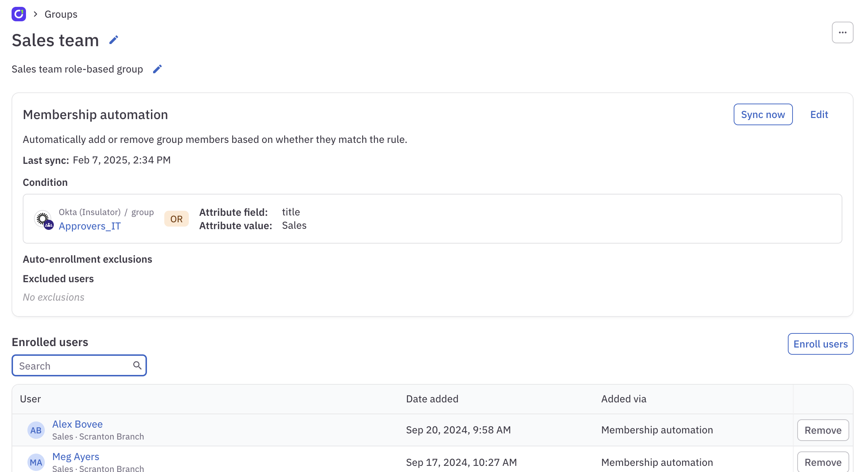Edit the membership automation rule
The height and width of the screenshot is (472, 868).
[819, 114]
